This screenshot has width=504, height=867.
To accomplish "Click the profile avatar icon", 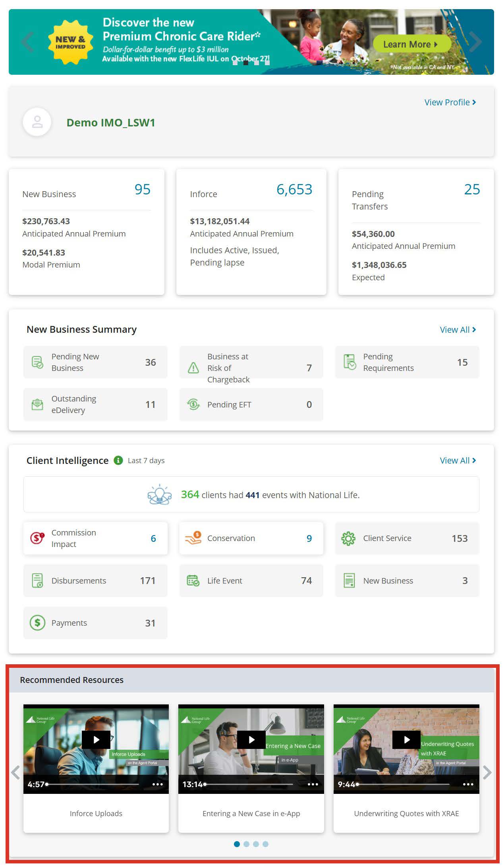I will click(37, 122).
